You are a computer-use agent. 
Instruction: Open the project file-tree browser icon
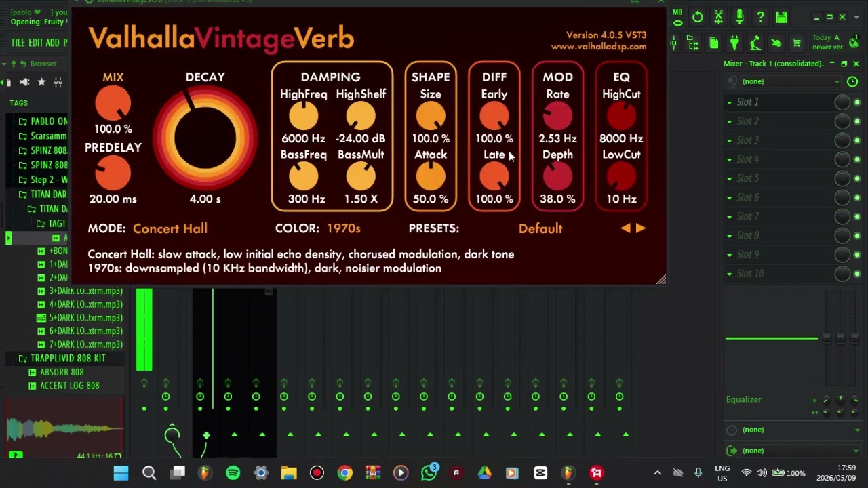coord(693,44)
